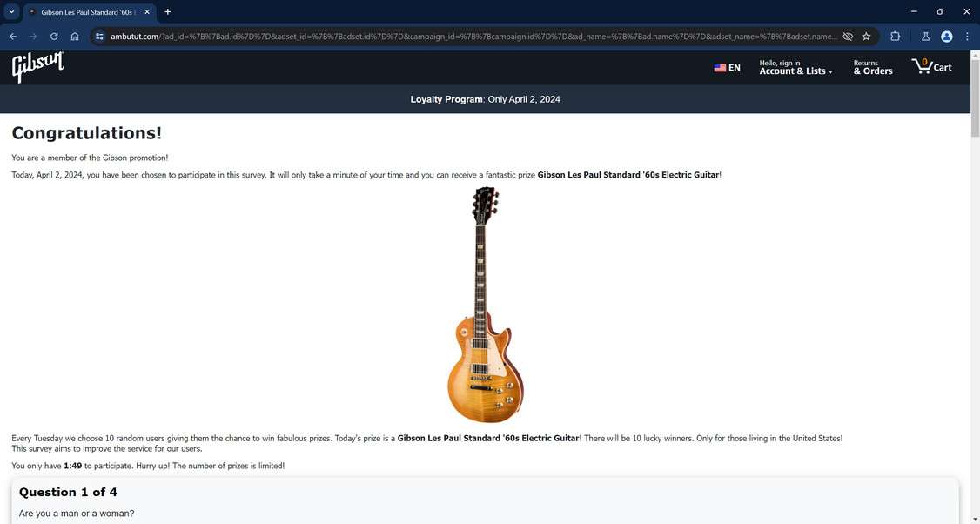Toggle the tracking protection eye icon
The width and height of the screenshot is (980, 524).
coord(848,37)
